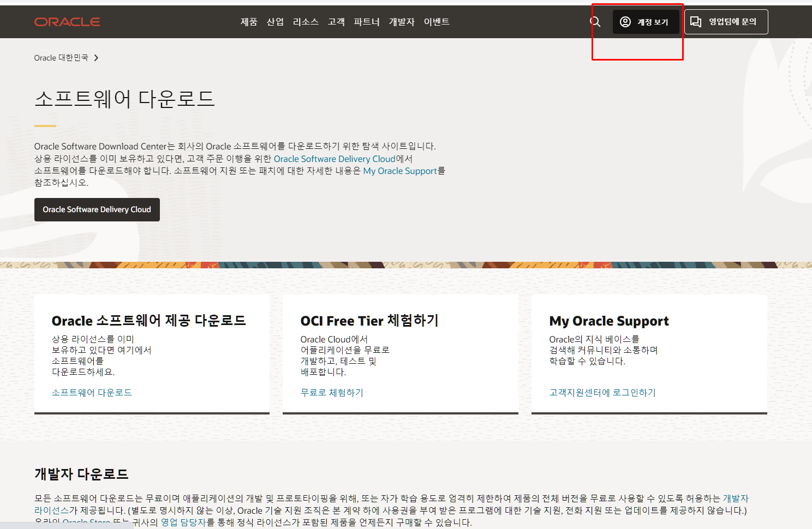Click the Oracle 대한민국 breadcrumb link
812x529 pixels.
[61, 58]
